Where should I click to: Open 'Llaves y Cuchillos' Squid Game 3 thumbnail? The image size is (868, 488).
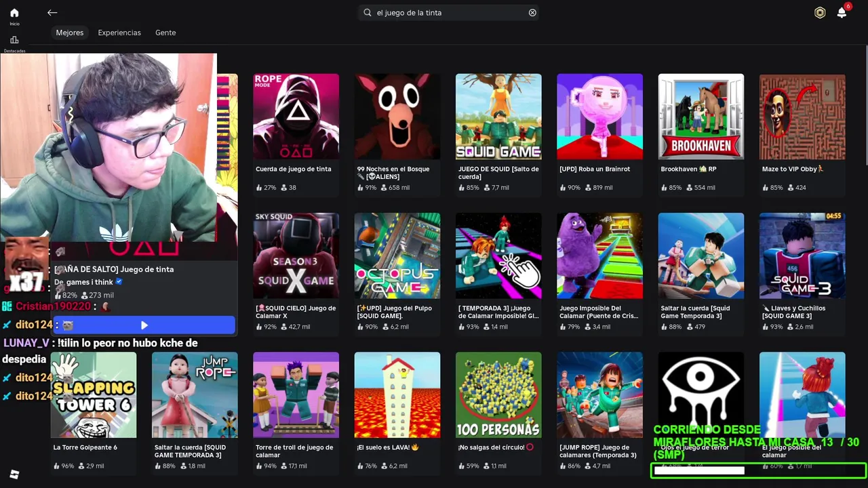coord(802,256)
